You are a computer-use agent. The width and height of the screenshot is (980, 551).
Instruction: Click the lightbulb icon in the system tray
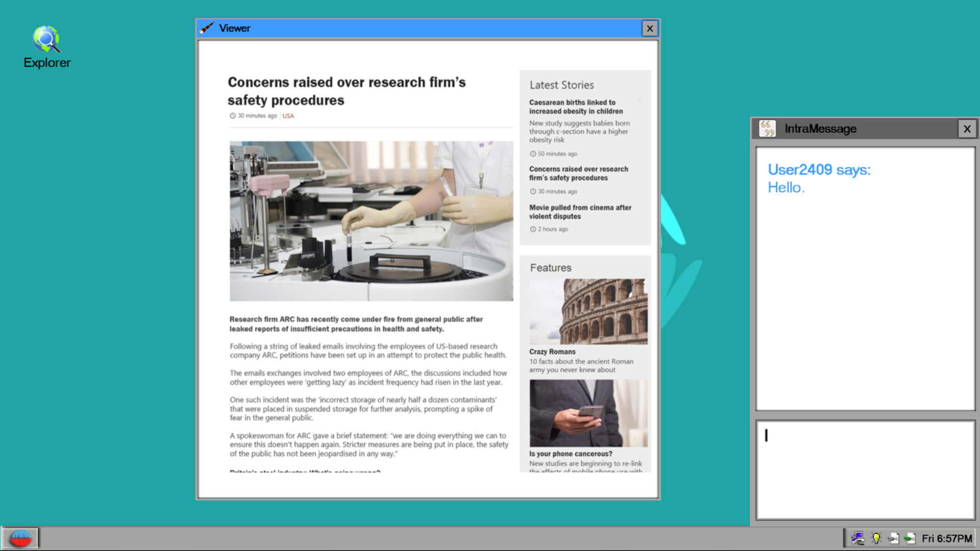pos(876,538)
